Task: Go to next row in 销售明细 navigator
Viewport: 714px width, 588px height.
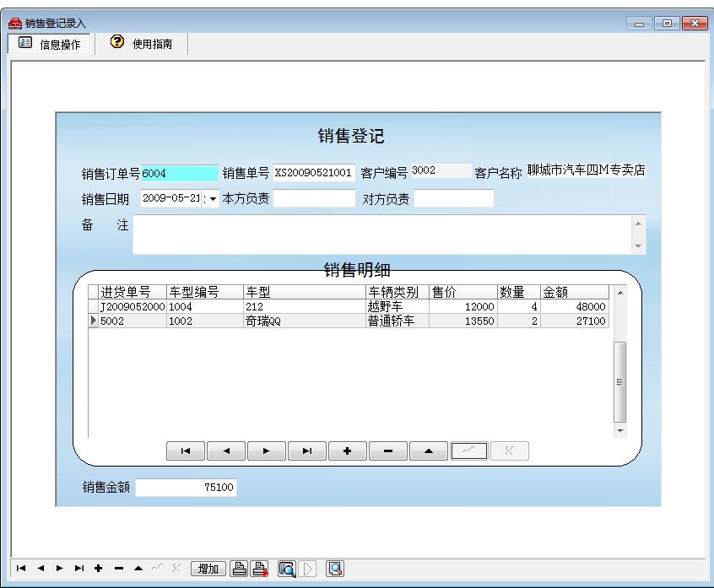Action: click(267, 451)
